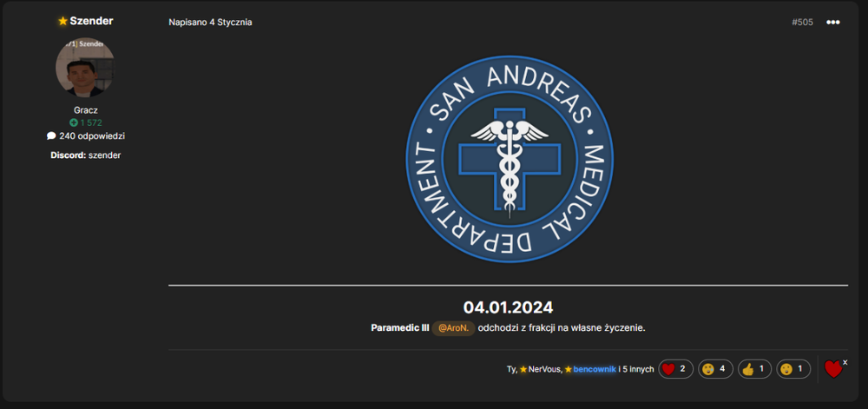
Task: Open the San Andreas Medical Department logo image
Action: pyautogui.click(x=510, y=159)
